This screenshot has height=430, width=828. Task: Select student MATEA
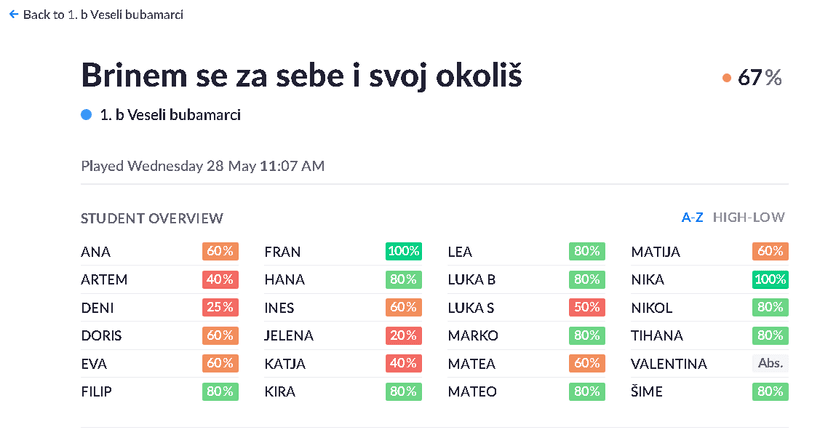(471, 364)
